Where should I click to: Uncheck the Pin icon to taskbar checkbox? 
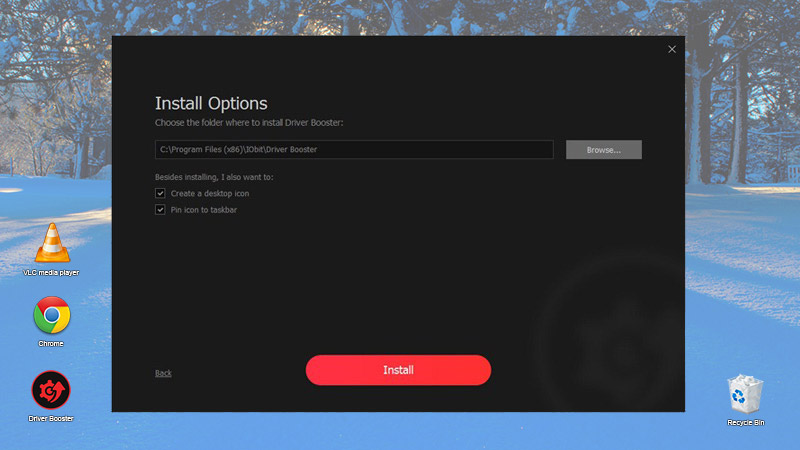(x=160, y=210)
